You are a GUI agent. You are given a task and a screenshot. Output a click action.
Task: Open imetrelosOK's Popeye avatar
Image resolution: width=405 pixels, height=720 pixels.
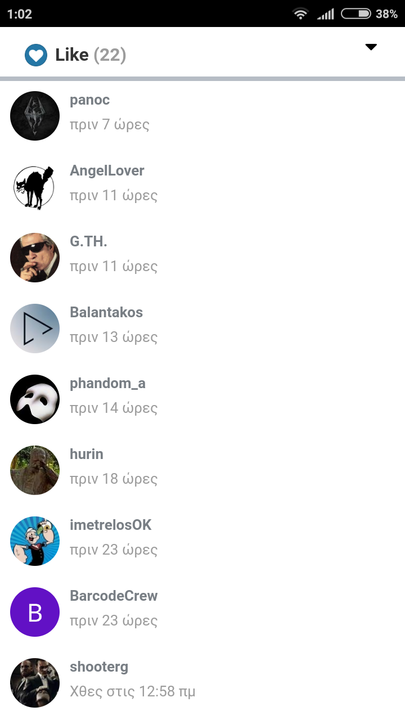tap(35, 541)
